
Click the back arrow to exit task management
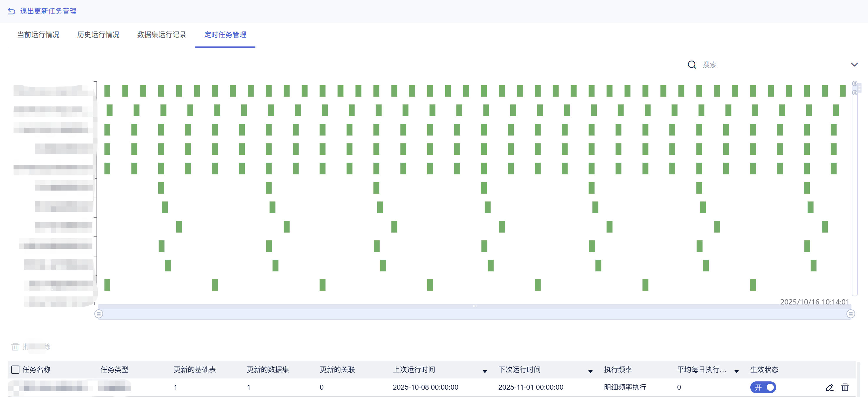[x=11, y=11]
